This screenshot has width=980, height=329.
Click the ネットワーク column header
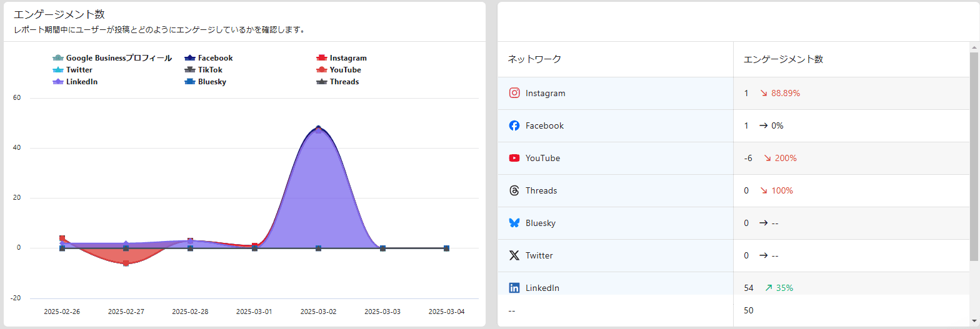(534, 59)
